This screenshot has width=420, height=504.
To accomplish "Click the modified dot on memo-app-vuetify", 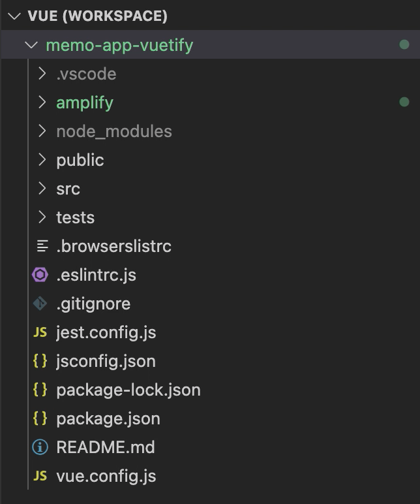I will pyautogui.click(x=404, y=44).
